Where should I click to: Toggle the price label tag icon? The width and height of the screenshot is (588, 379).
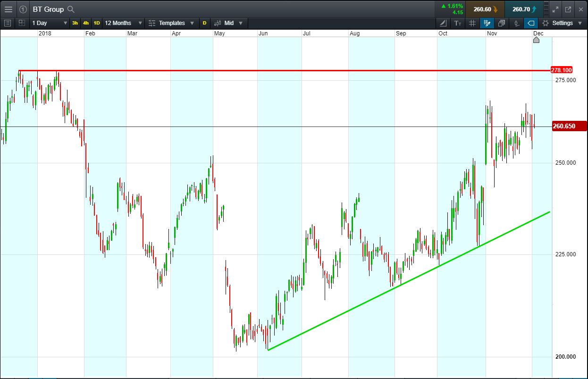531,23
